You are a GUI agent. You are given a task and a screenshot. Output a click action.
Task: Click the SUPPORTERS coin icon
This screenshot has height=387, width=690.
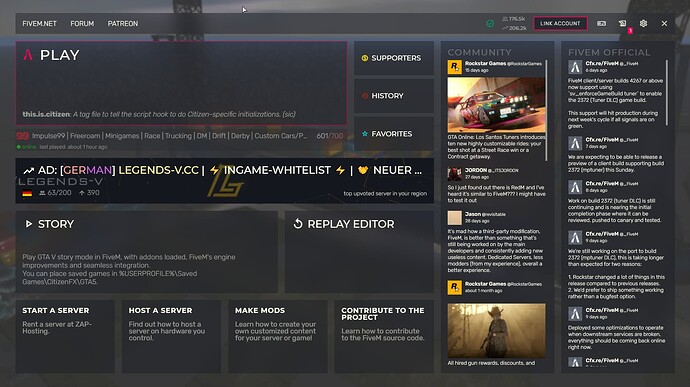coord(365,58)
